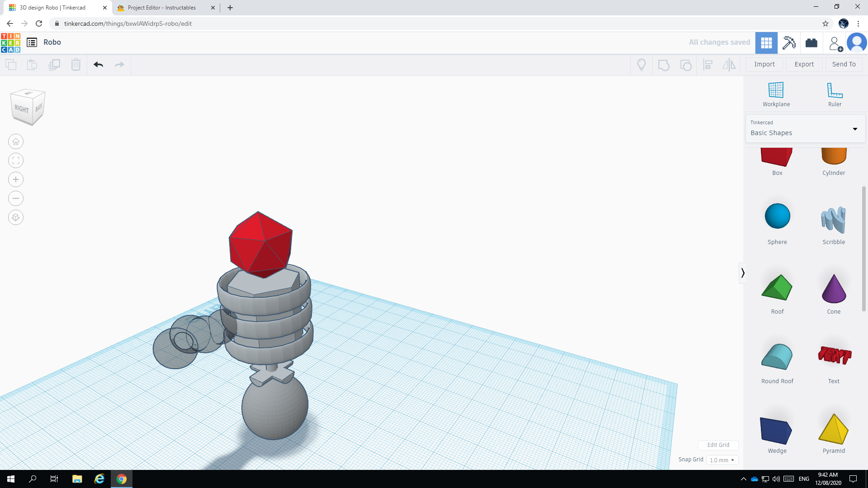
Task: Open the Snap Grid 1.0 mm dropdown
Action: pyautogui.click(x=722, y=460)
